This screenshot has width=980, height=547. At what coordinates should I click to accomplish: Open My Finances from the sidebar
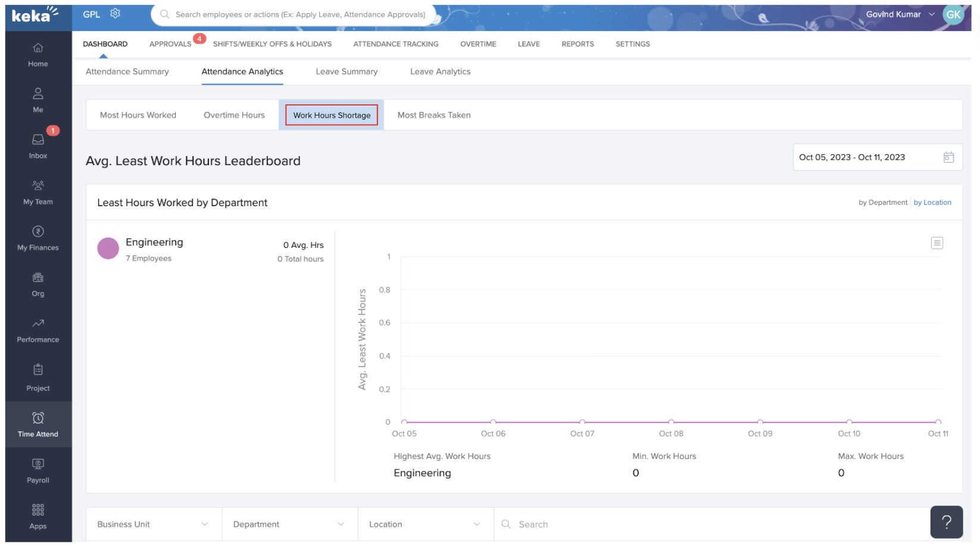(x=38, y=238)
